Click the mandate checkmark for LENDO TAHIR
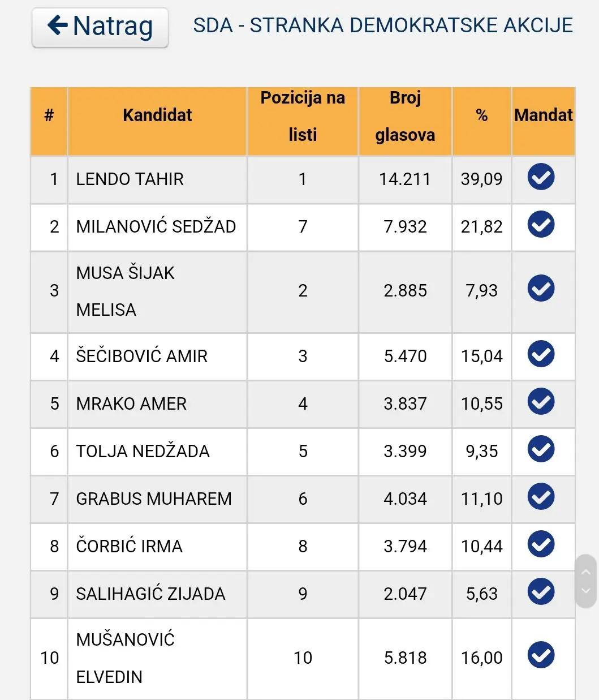The height and width of the screenshot is (700, 599). tap(541, 177)
